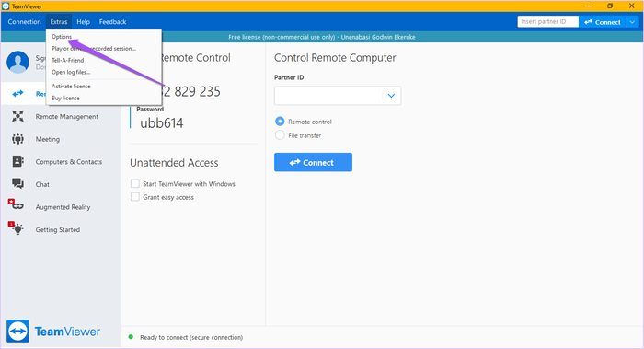Screen dimensions: 644x349
Task: Click the Free license banner text
Action: tap(322, 37)
